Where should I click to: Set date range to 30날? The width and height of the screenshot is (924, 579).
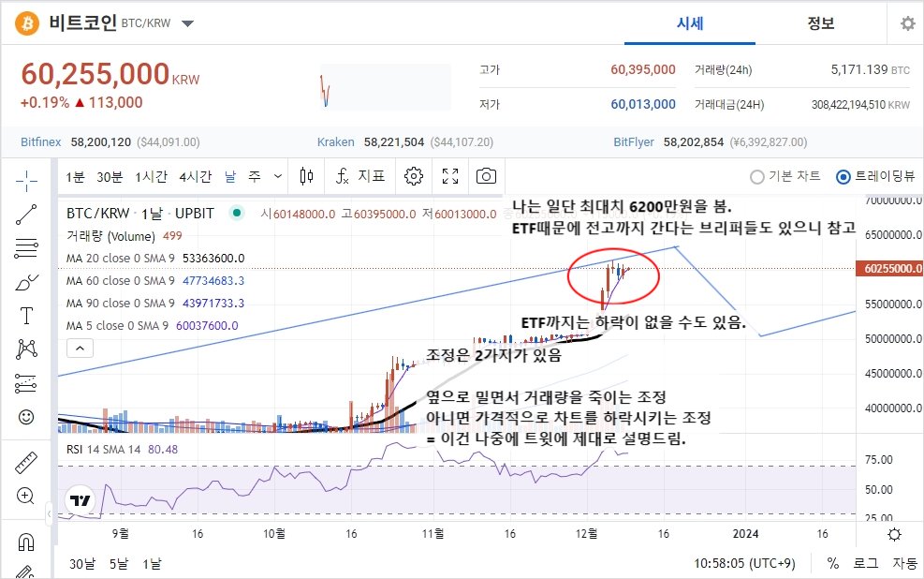point(82,564)
